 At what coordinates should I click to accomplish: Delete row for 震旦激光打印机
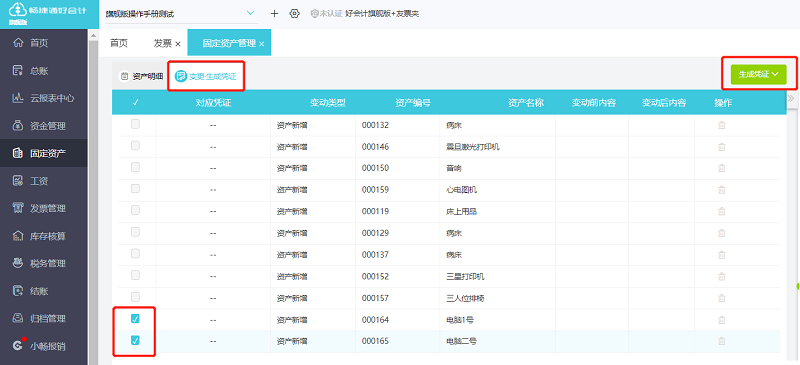coord(722,147)
